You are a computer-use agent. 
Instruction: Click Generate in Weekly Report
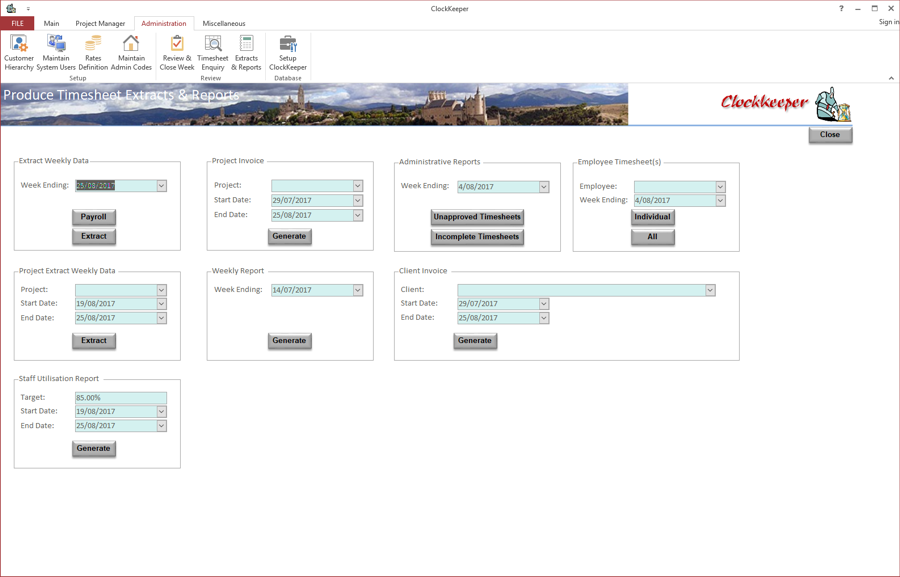pyautogui.click(x=289, y=340)
